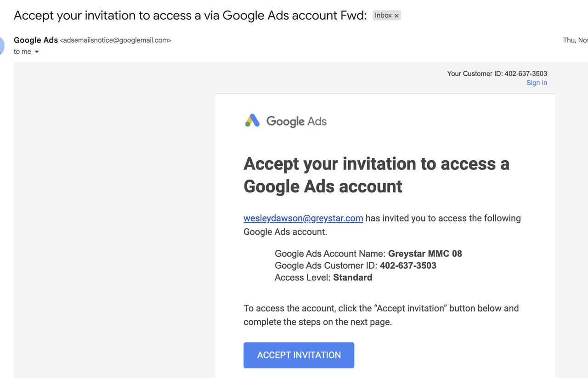Click the Google Ads wordmark beside the logo
Viewport: 588px width, 378px height.
[x=296, y=121]
